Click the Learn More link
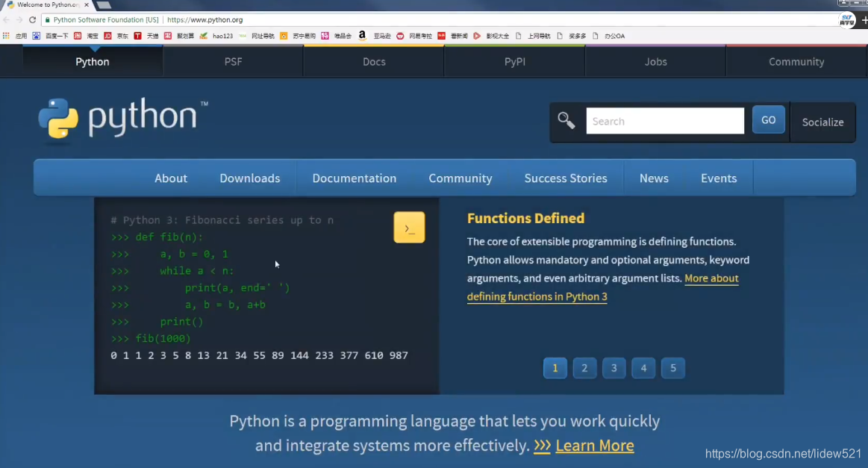The width and height of the screenshot is (868, 468). 595,446
